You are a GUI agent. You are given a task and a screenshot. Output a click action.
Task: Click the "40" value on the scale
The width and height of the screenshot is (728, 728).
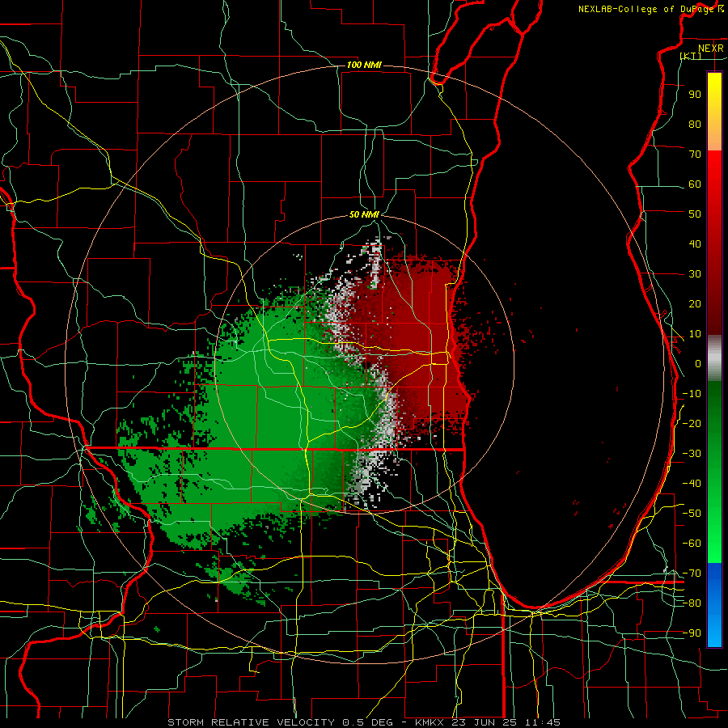695,243
